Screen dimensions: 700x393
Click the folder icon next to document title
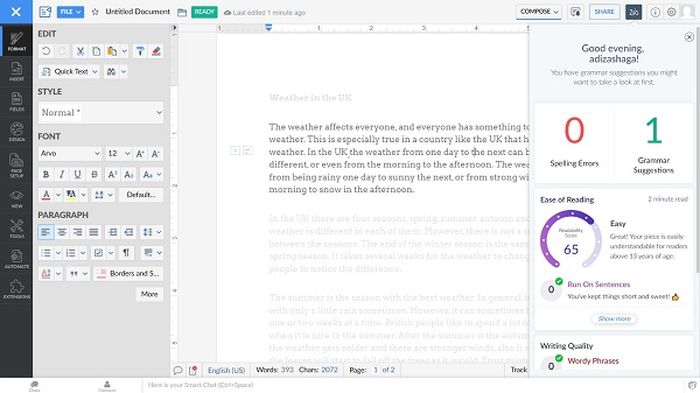(x=182, y=13)
